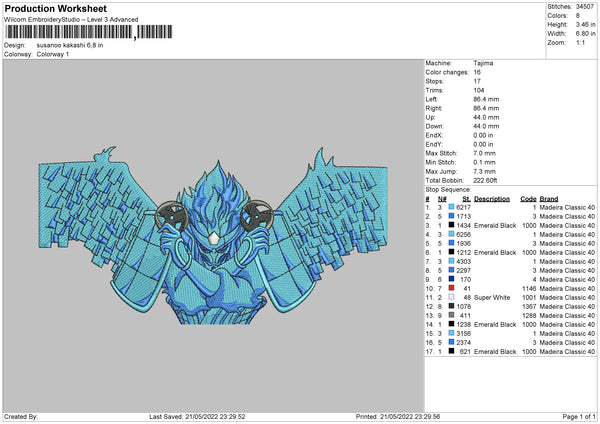Click the Machine value 'Tajima'
This screenshot has height=424, width=600.
[x=483, y=63]
